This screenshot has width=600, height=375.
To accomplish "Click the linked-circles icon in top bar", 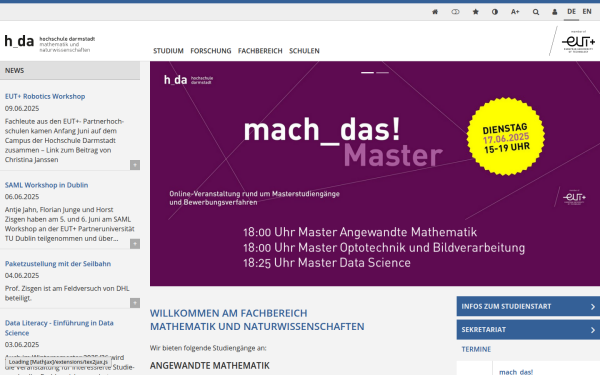I will coord(455,12).
